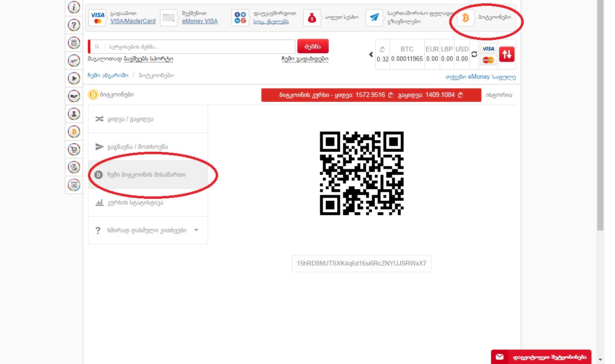The width and height of the screenshot is (615, 364).
Task: Click the Bitcoin icon in top banner
Action: [x=465, y=18]
